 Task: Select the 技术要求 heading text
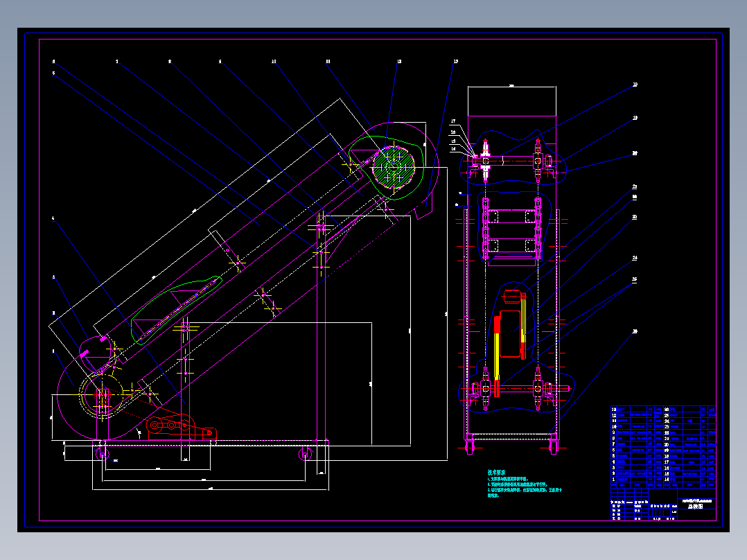[x=496, y=472]
